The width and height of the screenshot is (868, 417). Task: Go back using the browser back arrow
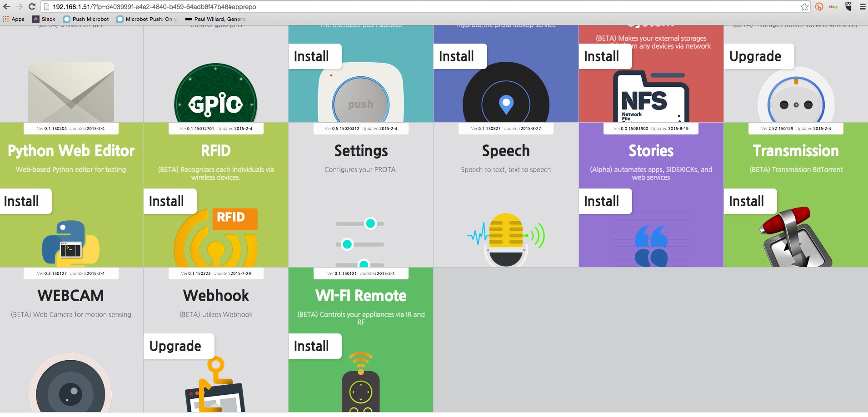[6, 6]
